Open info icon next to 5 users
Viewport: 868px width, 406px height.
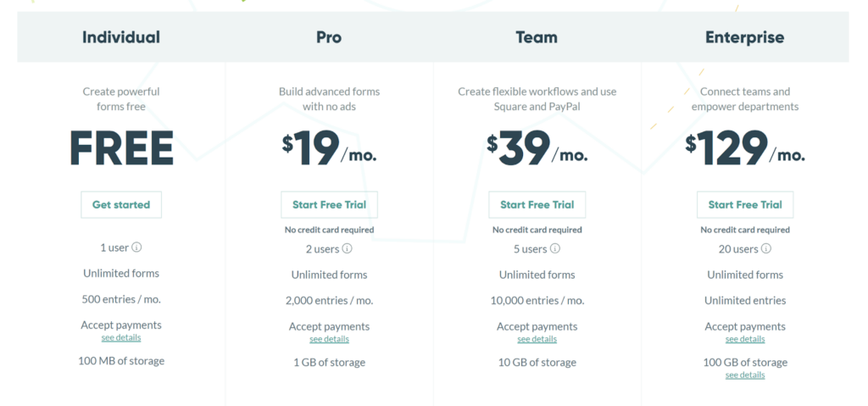click(x=554, y=248)
